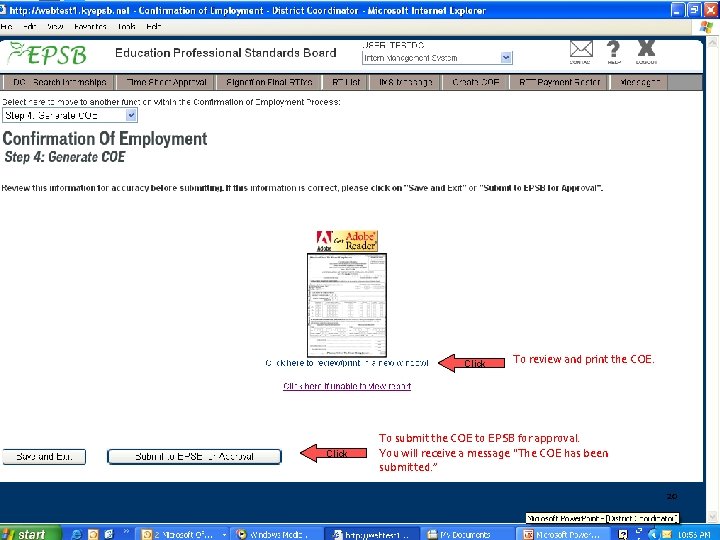The image size is (720, 540).
Task: Switch to My Documents taskbar button
Action: click(466, 534)
